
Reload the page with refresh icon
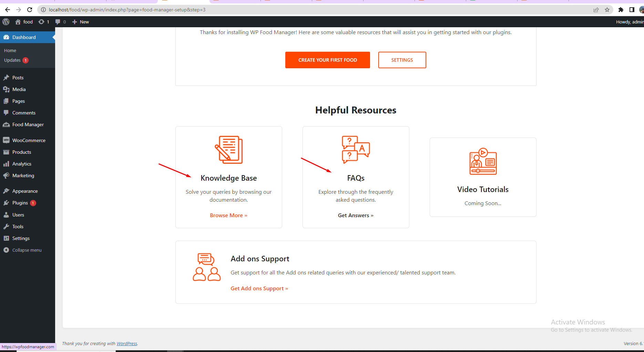click(30, 10)
